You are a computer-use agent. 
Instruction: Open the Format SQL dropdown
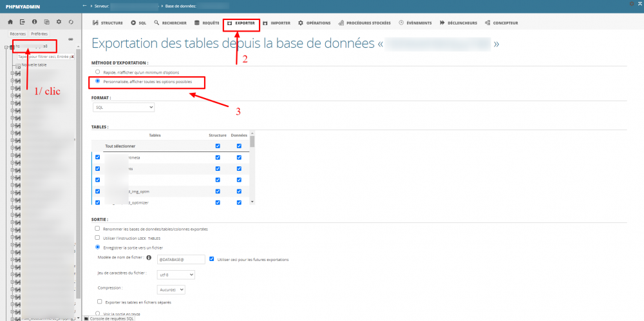coord(124,107)
